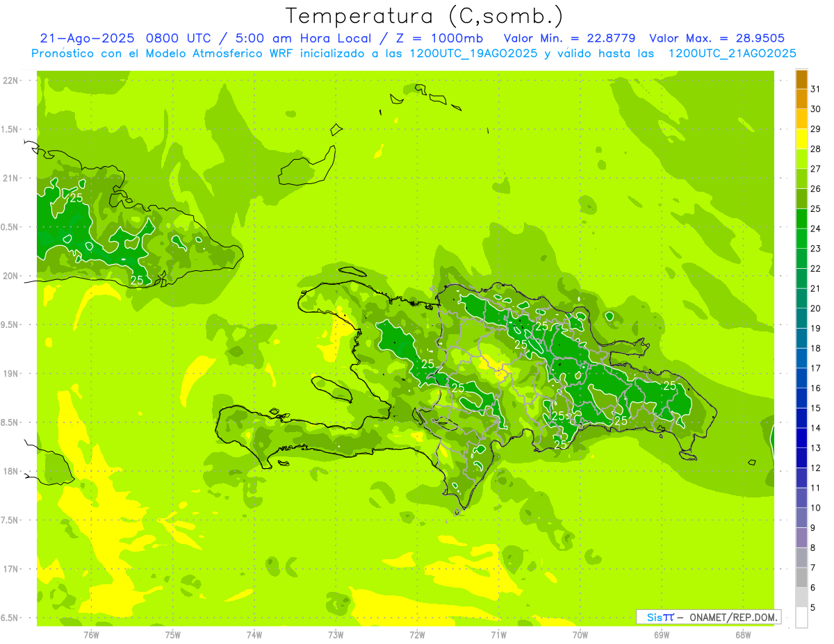Click the legend value '14'
The height and width of the screenshot is (644, 834).
816,428
